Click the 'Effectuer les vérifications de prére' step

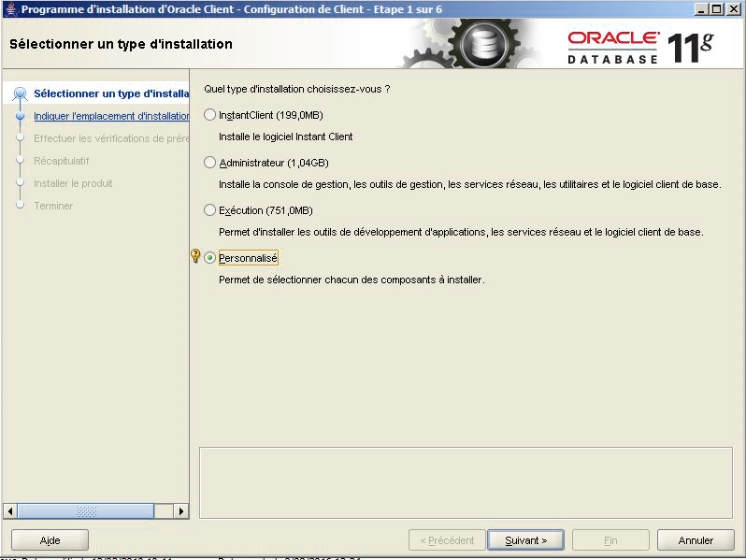click(111, 138)
